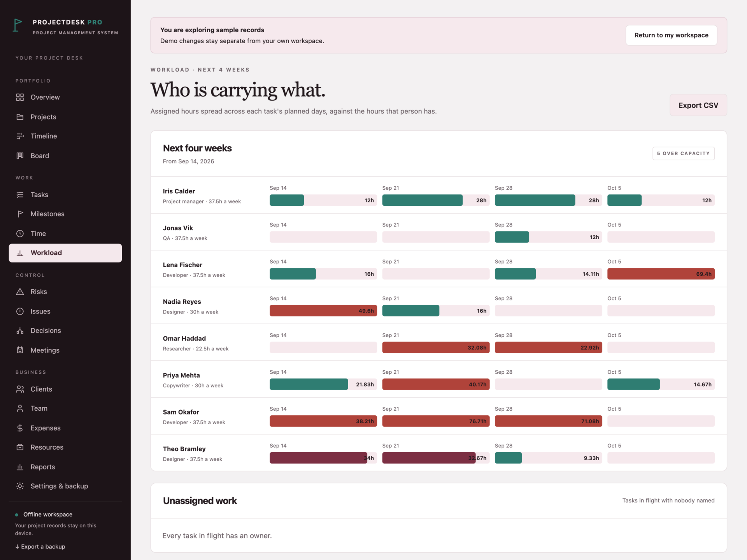The width and height of the screenshot is (747, 560).
Task: Click the Expenses dollar icon
Action: pyautogui.click(x=20, y=428)
